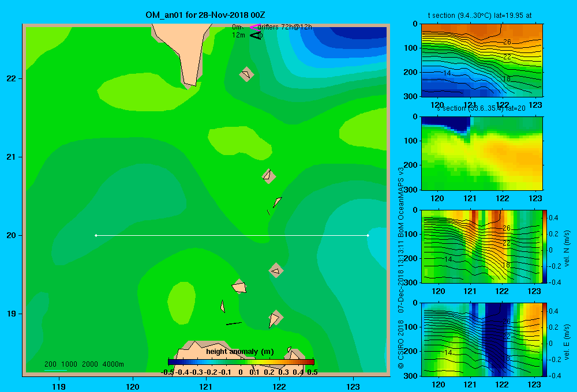577x392 pixels.
Task: Click the cyan depth contour sample line
Action: (x=55, y=370)
